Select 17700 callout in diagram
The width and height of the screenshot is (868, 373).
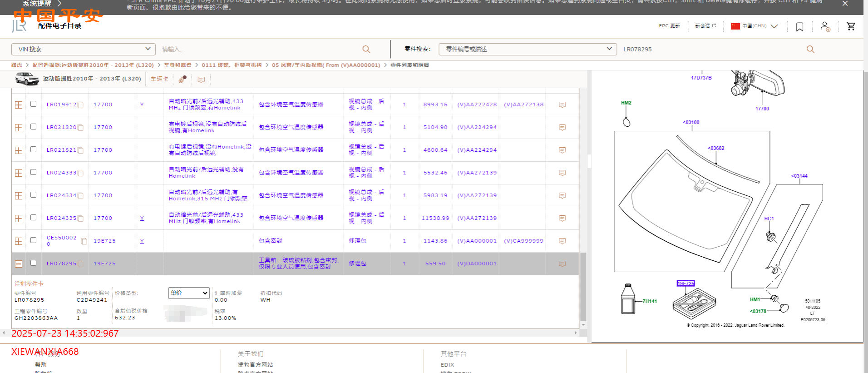(762, 109)
